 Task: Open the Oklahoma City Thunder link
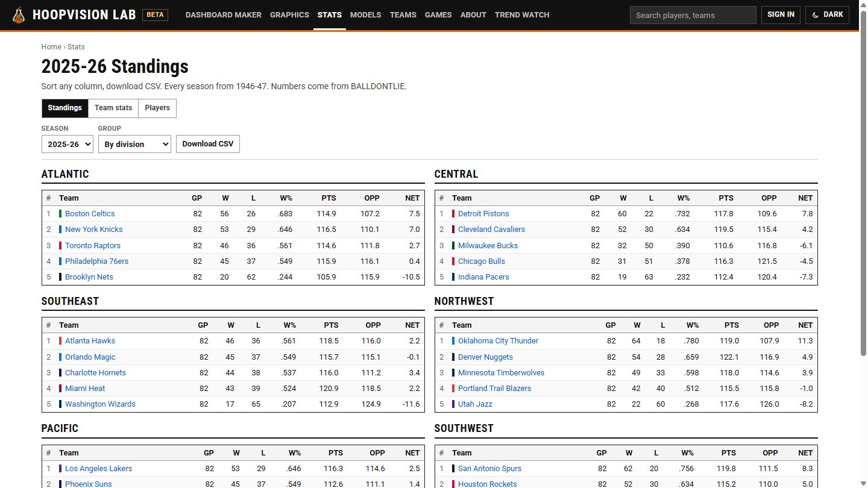(498, 341)
